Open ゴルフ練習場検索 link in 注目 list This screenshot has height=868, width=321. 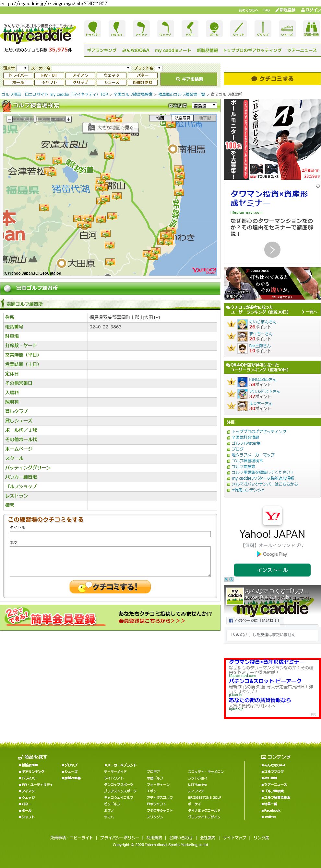[247, 461]
